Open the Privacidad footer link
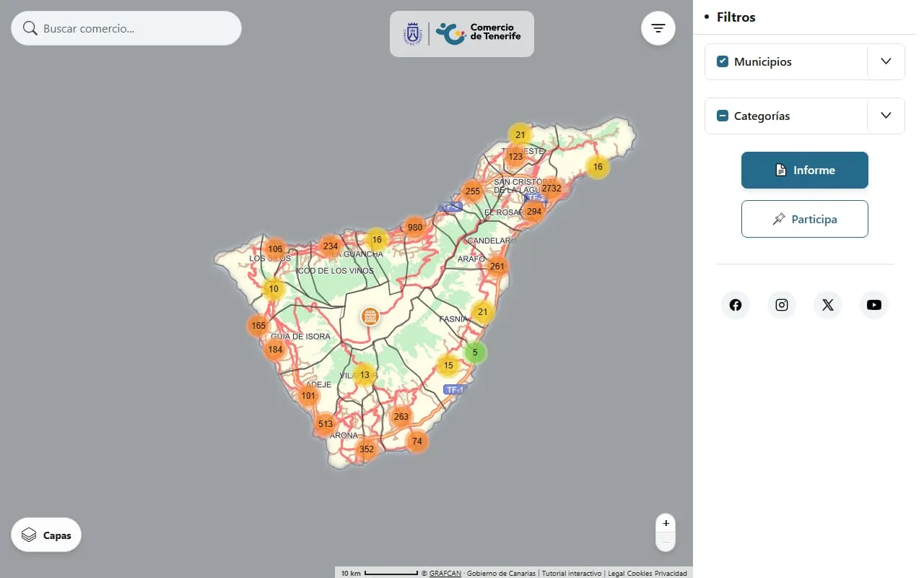Screen dimensions: 924x578 click(x=671, y=573)
